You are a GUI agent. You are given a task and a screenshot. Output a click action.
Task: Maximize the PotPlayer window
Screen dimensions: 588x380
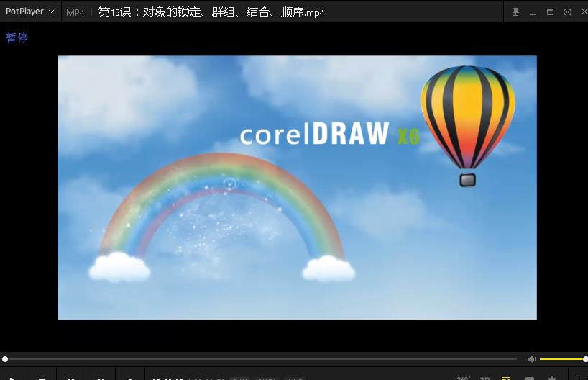[550, 12]
